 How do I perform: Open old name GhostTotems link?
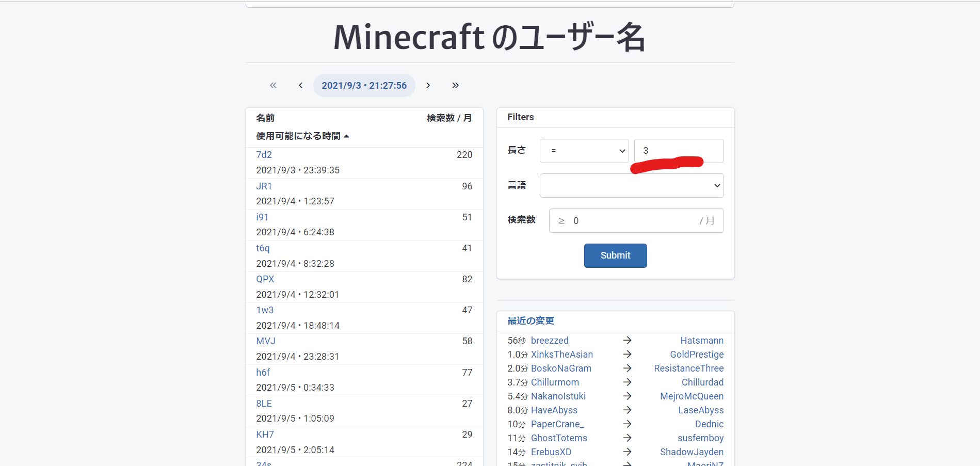pyautogui.click(x=559, y=438)
